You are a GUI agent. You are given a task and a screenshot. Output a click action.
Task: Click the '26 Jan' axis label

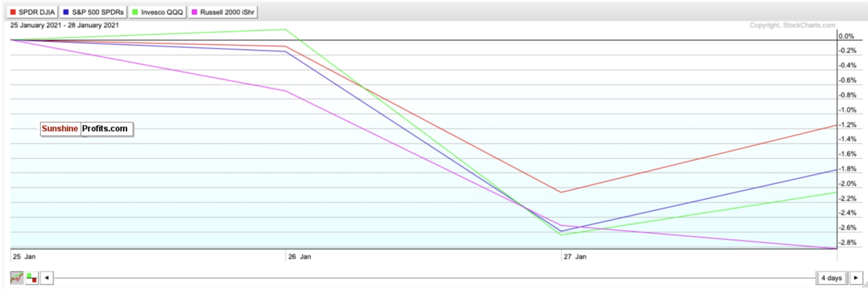pos(300,257)
